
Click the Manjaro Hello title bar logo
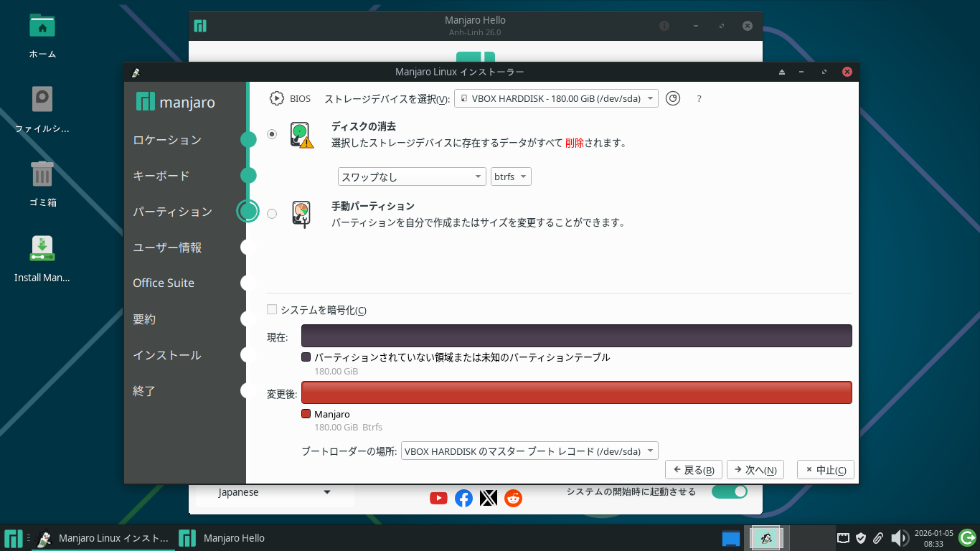(x=200, y=26)
